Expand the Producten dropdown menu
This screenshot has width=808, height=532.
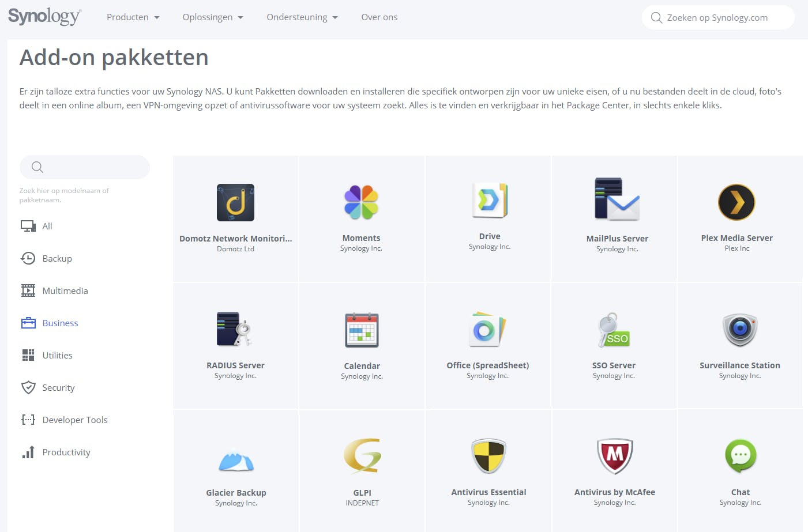tap(133, 17)
